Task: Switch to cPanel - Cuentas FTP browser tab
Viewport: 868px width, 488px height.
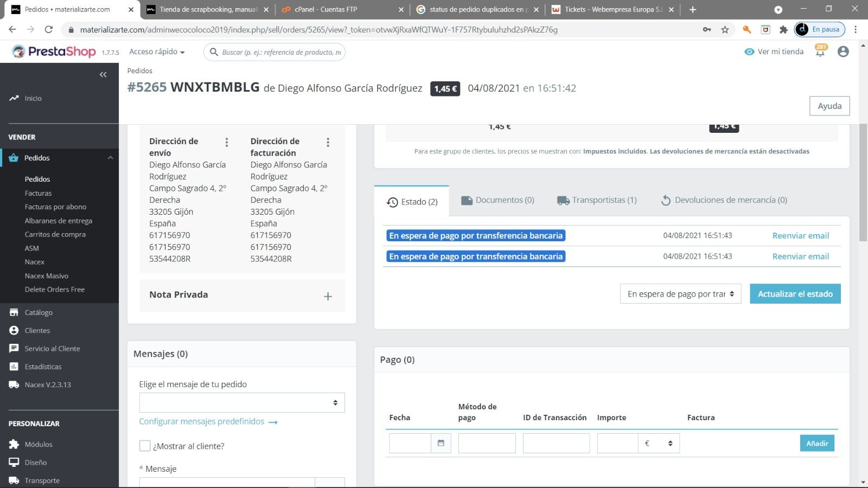Action: pos(343,9)
